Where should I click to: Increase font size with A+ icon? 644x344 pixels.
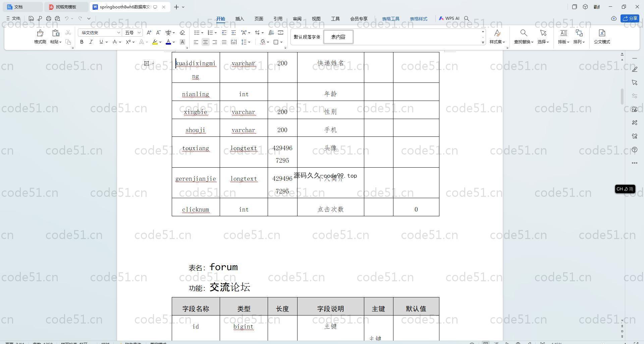(149, 33)
